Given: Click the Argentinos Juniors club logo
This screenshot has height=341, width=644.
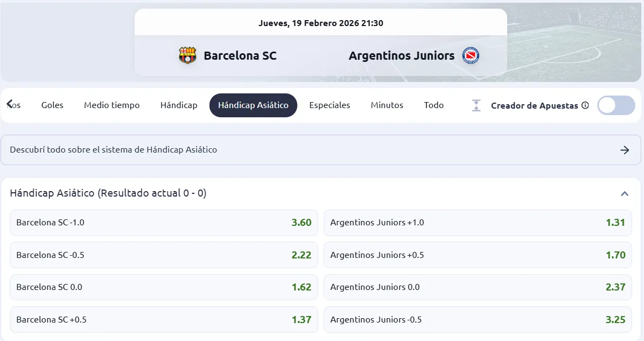Looking at the screenshot, I should (470, 55).
